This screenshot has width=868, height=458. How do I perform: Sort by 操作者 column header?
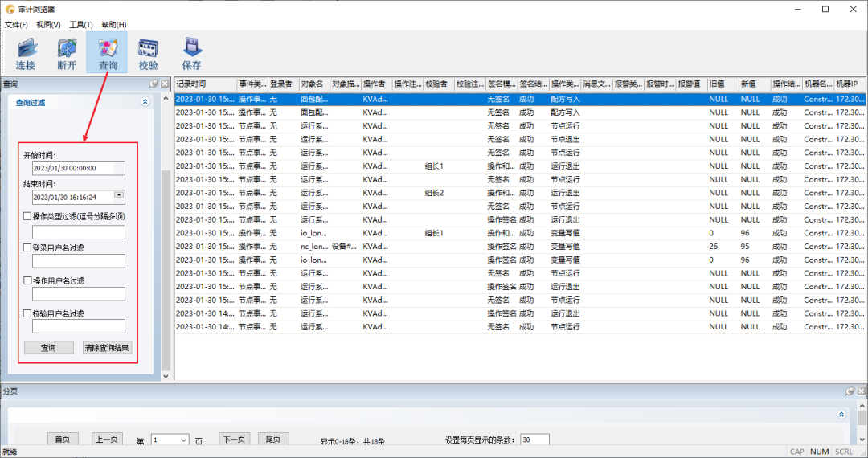click(x=376, y=84)
